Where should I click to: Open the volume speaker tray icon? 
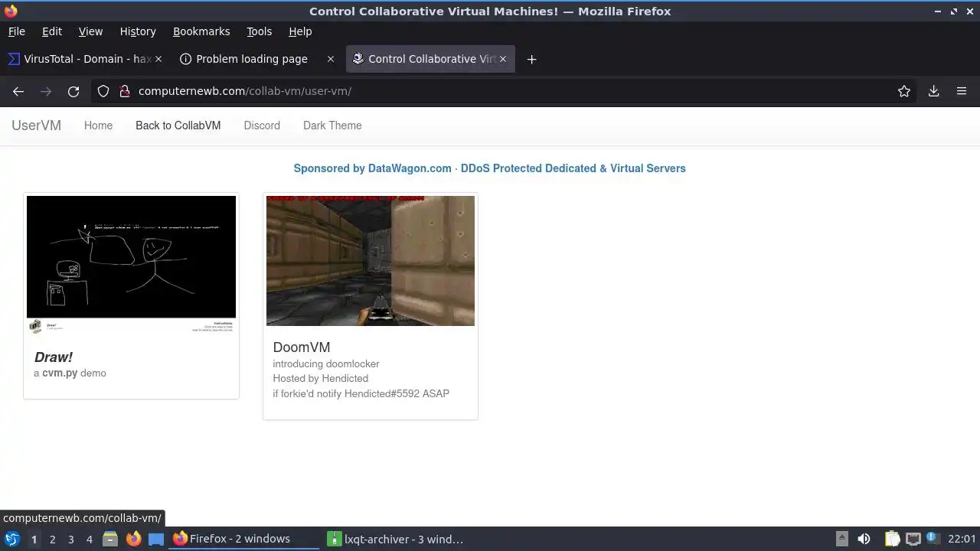(864, 539)
